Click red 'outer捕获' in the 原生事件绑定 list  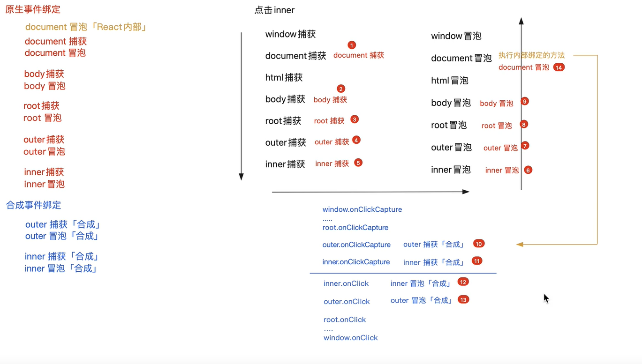point(44,139)
